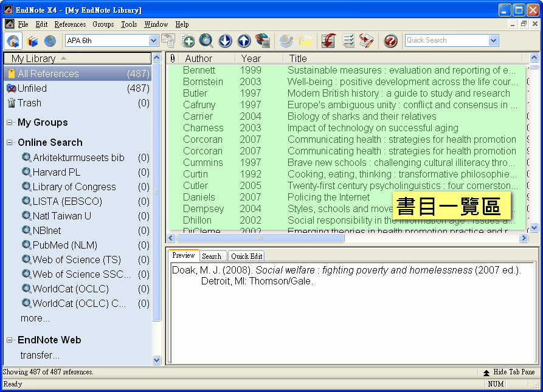The height and width of the screenshot is (392, 543).
Task: Select the Butler 1997 Modern British history row
Action: coord(347,94)
